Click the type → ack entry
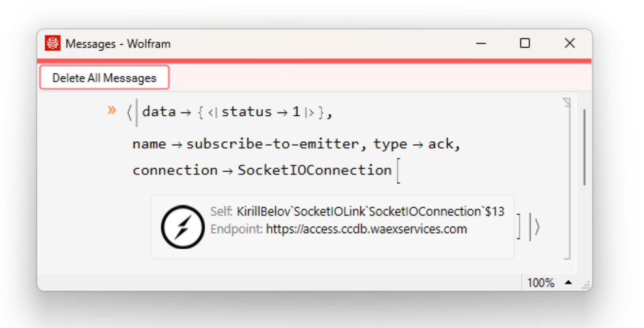Image resolution: width=644 pixels, height=328 pixels. tap(417, 144)
